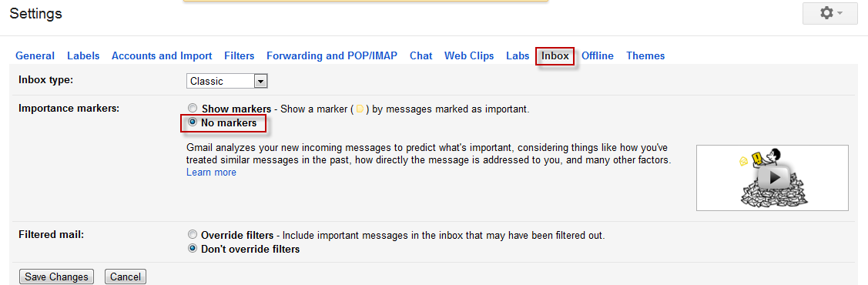Click the Save Changes button
868x285 pixels.
tap(56, 277)
